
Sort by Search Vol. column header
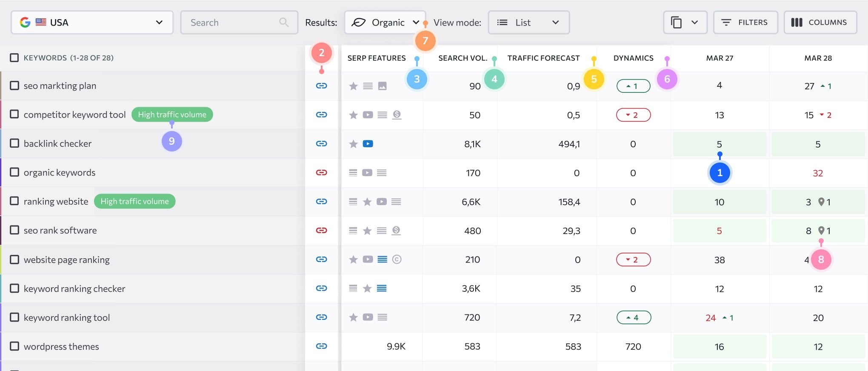point(463,58)
